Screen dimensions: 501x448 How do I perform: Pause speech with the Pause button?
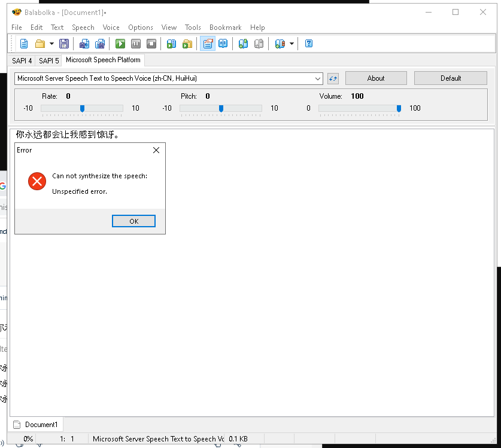pos(136,44)
